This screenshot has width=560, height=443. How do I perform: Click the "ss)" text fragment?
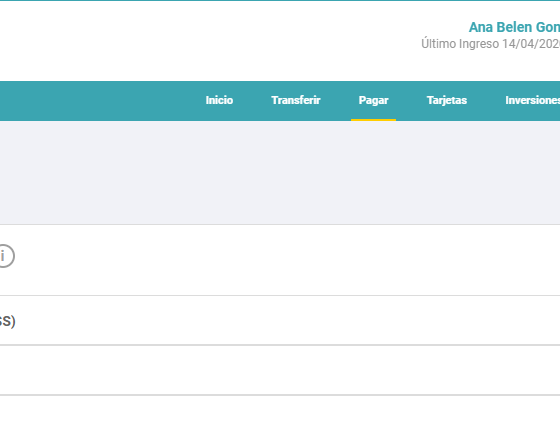8,321
